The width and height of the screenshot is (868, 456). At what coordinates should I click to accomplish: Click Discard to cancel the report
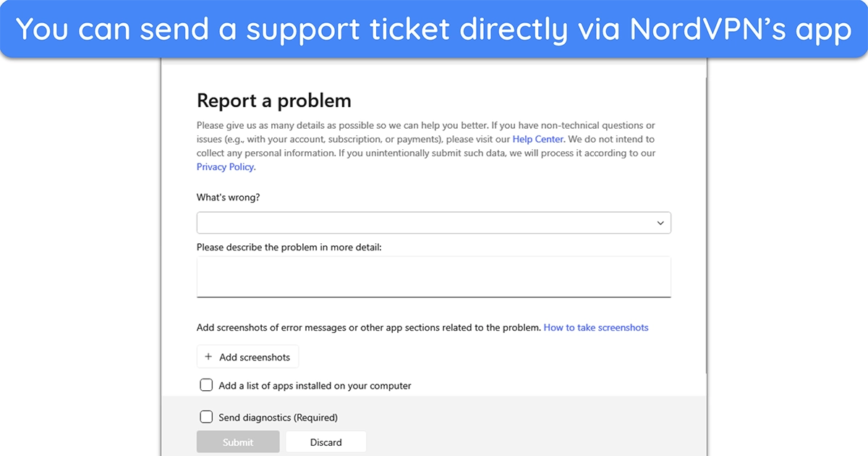pos(326,442)
